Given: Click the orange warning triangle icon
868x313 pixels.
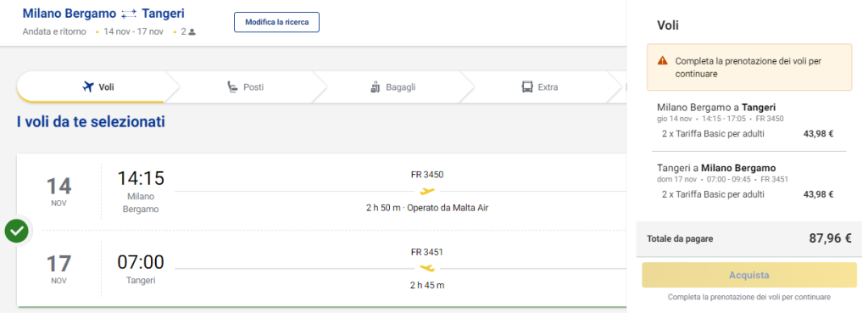Looking at the screenshot, I should coord(663,60).
